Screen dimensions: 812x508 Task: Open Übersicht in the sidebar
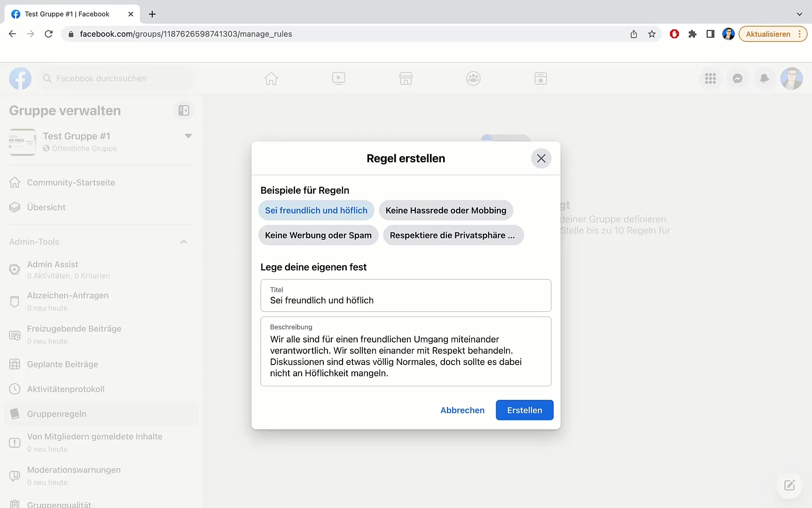tap(101, 207)
